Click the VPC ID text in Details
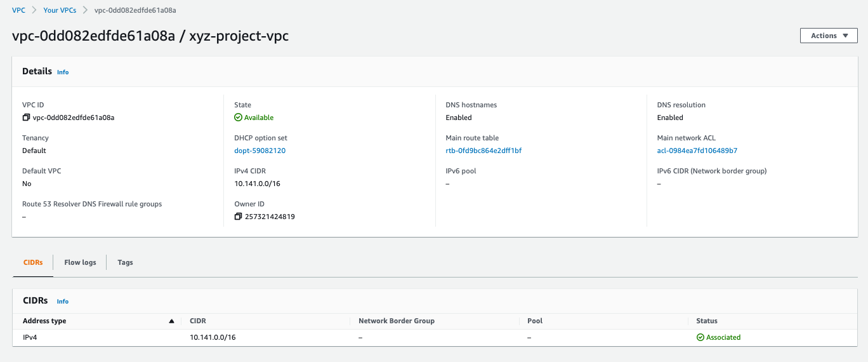This screenshot has width=868, height=362. [73, 117]
